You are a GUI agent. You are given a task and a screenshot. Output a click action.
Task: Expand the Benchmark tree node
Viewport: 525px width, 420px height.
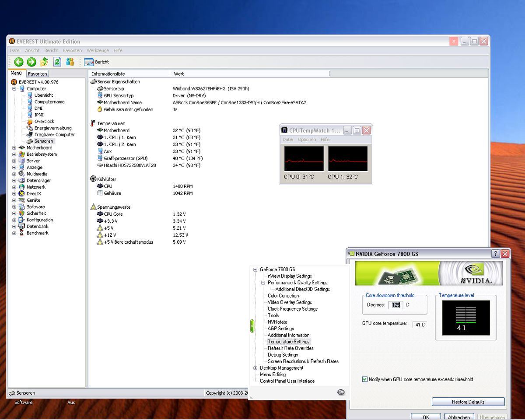pos(14,233)
